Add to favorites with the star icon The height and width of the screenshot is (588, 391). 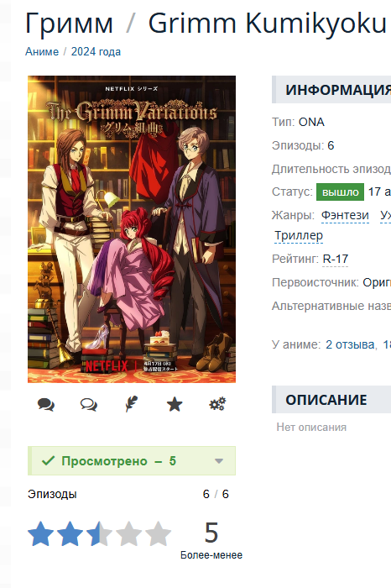175,404
